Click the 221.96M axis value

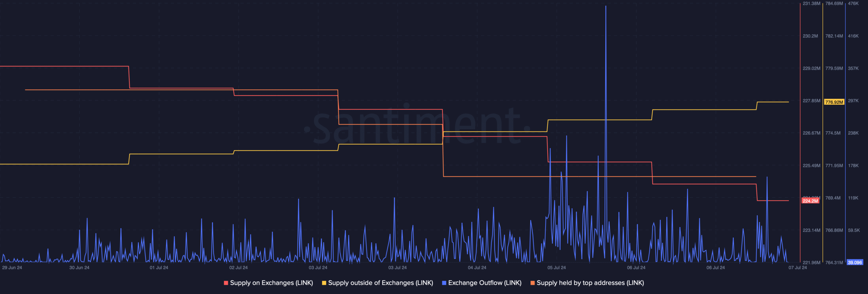pyautogui.click(x=811, y=262)
